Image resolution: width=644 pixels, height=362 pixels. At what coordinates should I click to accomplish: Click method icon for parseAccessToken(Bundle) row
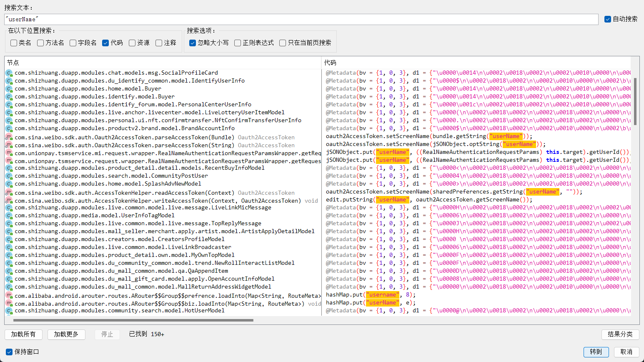click(x=9, y=137)
